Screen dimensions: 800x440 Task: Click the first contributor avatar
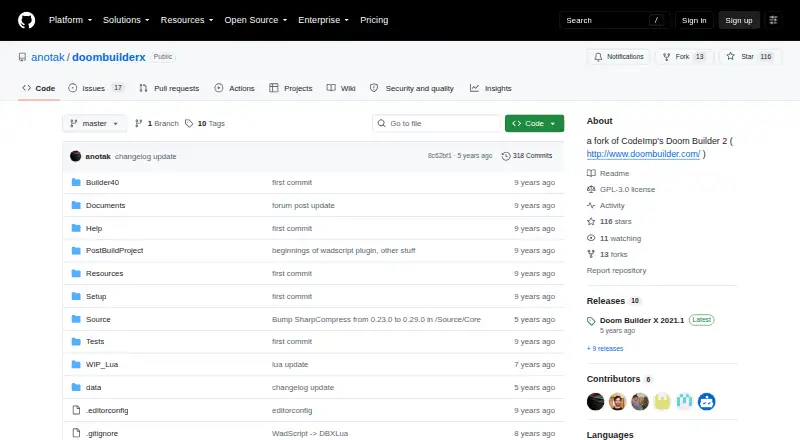[x=595, y=402]
